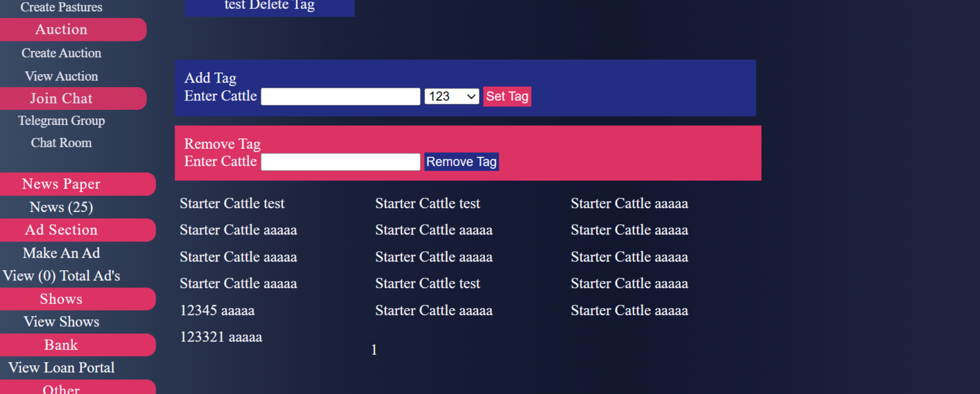Select the test Delete Tag button
Viewport: 980px width, 394px height.
pyautogui.click(x=269, y=6)
